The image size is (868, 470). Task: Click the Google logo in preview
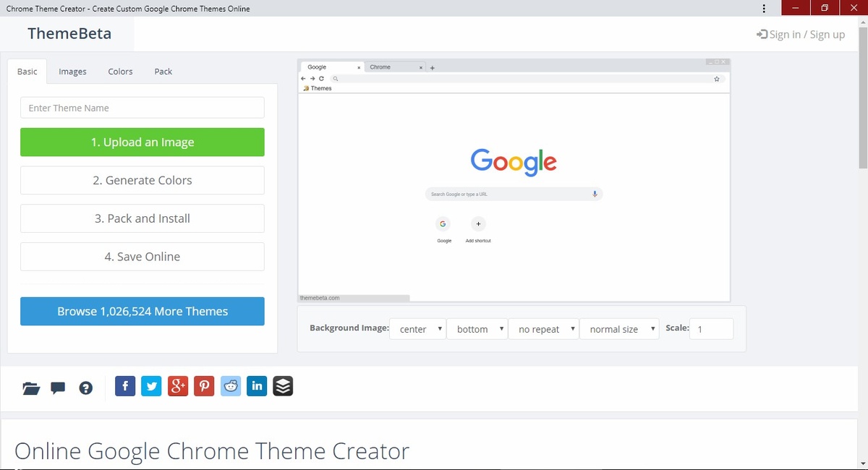[514, 162]
